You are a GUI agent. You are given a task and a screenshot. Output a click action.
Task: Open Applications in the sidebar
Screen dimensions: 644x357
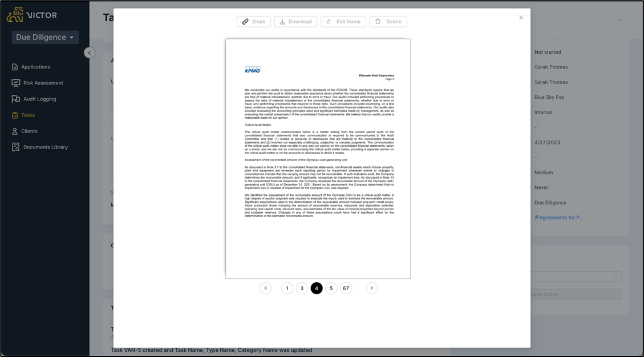coord(35,67)
